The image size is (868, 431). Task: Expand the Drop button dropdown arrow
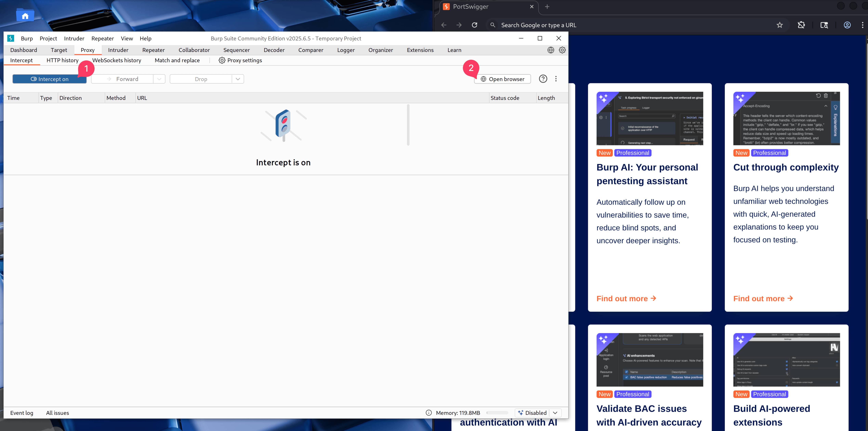(238, 79)
